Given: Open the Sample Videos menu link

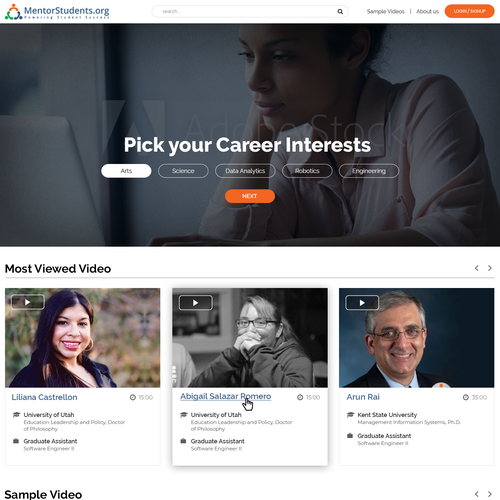Looking at the screenshot, I should click(x=385, y=11).
